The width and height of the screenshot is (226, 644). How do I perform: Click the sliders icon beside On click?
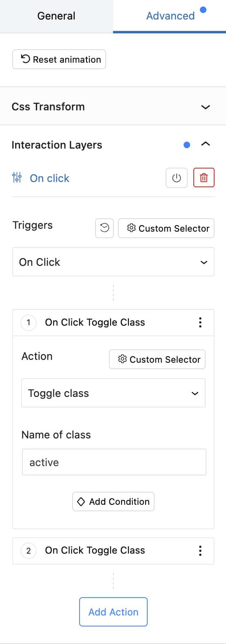pos(17,177)
